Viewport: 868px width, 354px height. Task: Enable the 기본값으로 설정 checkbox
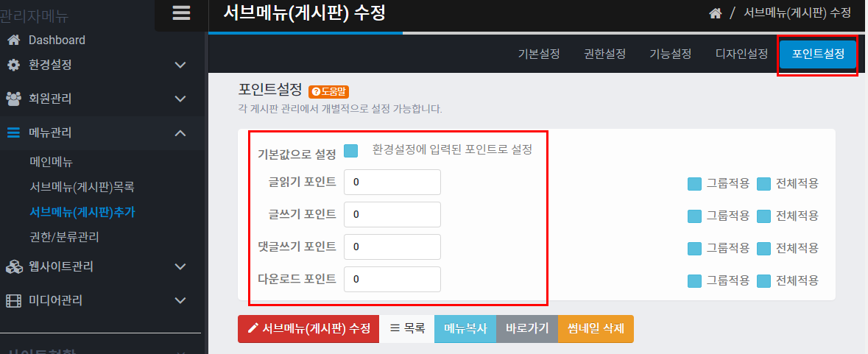[x=351, y=151]
